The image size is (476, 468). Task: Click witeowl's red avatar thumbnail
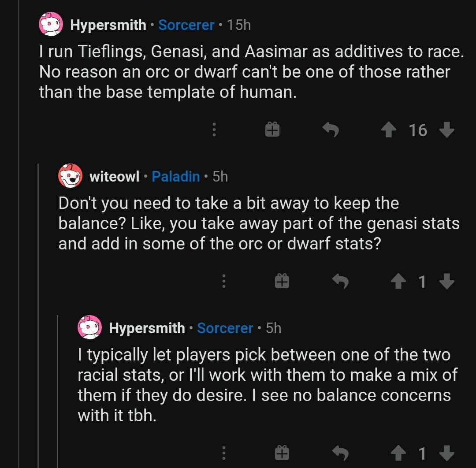[70, 176]
